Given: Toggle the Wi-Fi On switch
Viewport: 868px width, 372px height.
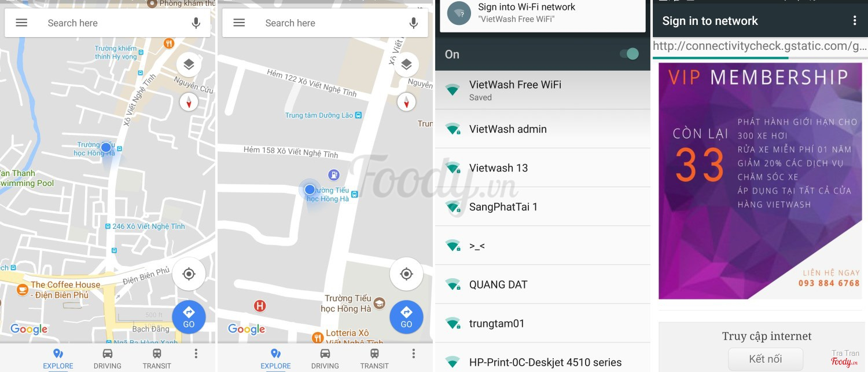Looking at the screenshot, I should click(x=629, y=54).
